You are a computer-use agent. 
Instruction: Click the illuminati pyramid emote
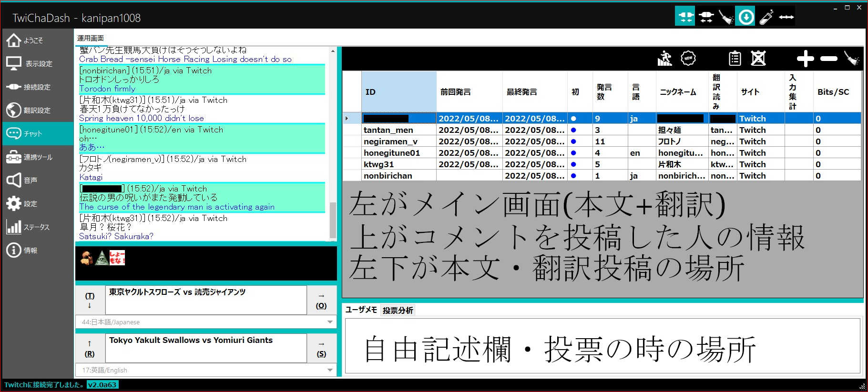(102, 258)
